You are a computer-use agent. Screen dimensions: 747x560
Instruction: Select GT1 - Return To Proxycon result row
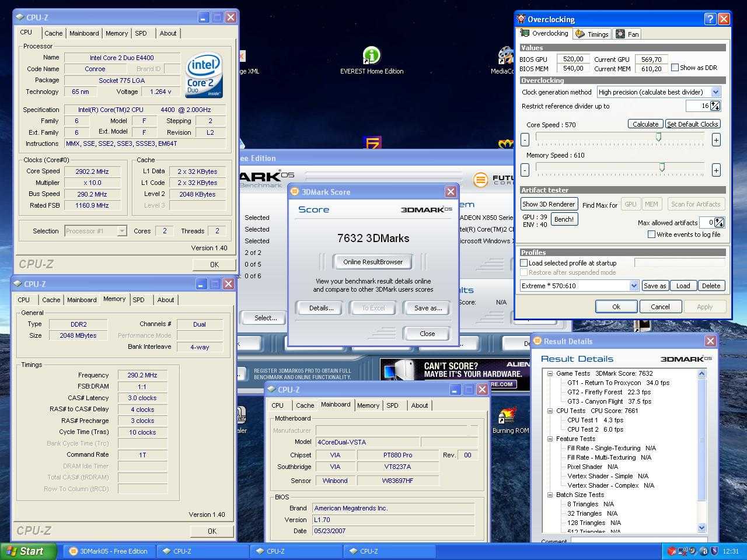618,383
